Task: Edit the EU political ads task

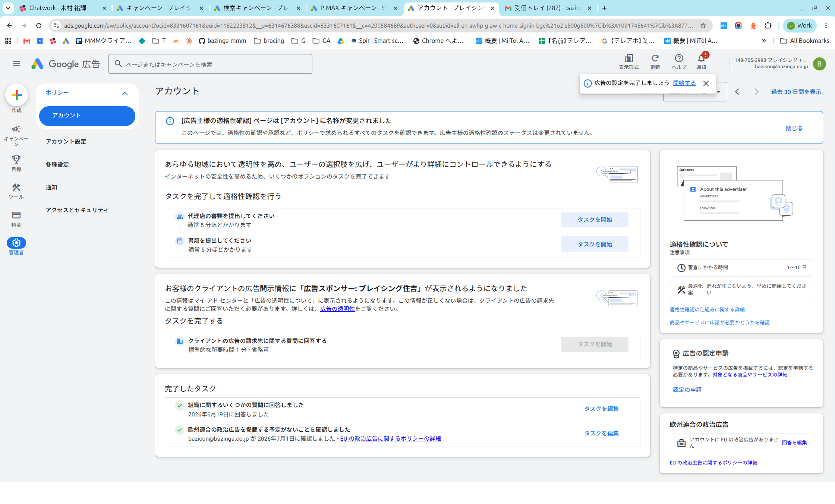Action: (x=601, y=433)
